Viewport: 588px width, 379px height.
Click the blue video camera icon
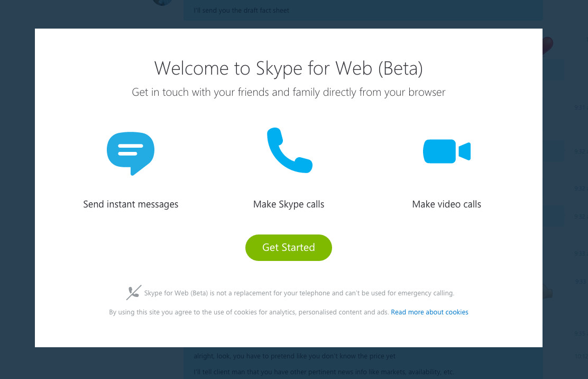pos(446,151)
